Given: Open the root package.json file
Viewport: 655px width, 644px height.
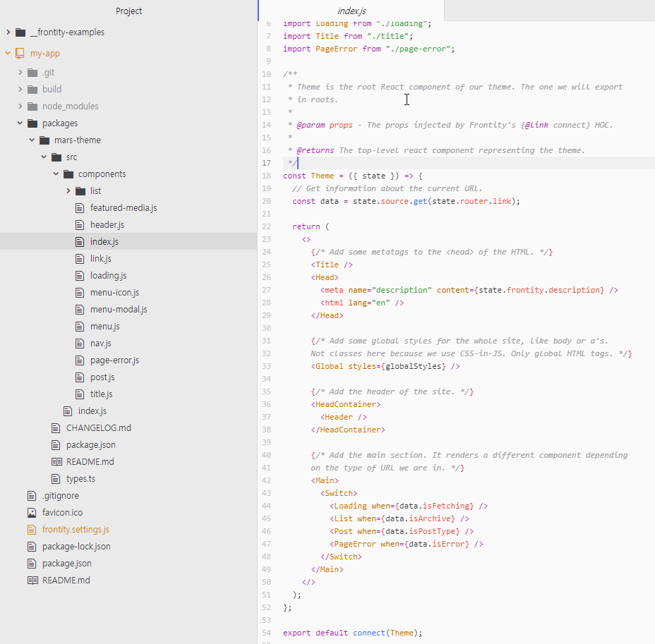Looking at the screenshot, I should pyautogui.click(x=67, y=564).
